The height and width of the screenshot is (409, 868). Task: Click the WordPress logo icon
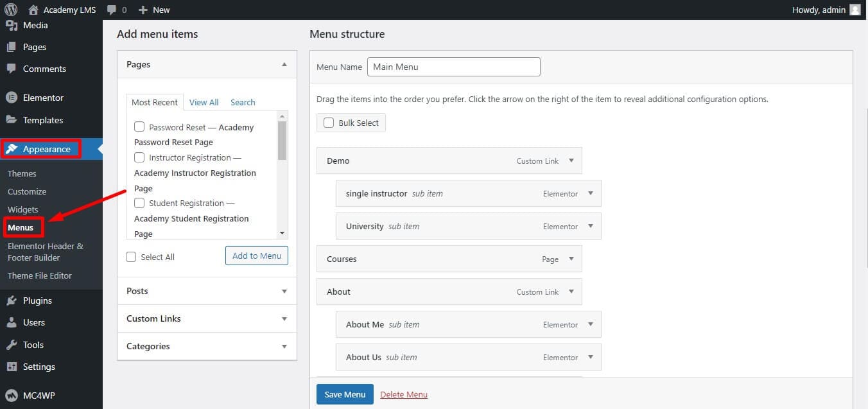pos(11,10)
